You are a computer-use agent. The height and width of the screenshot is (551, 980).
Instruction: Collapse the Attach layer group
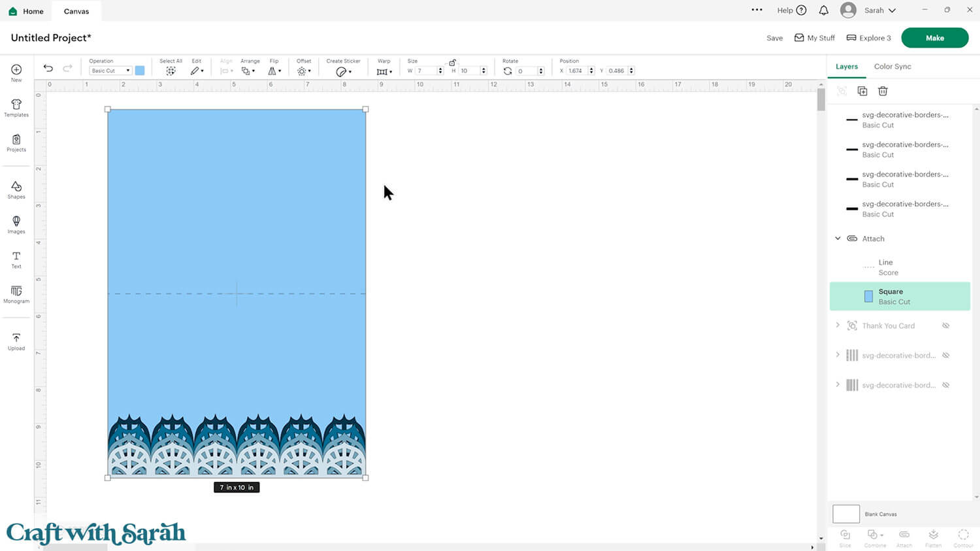click(838, 239)
